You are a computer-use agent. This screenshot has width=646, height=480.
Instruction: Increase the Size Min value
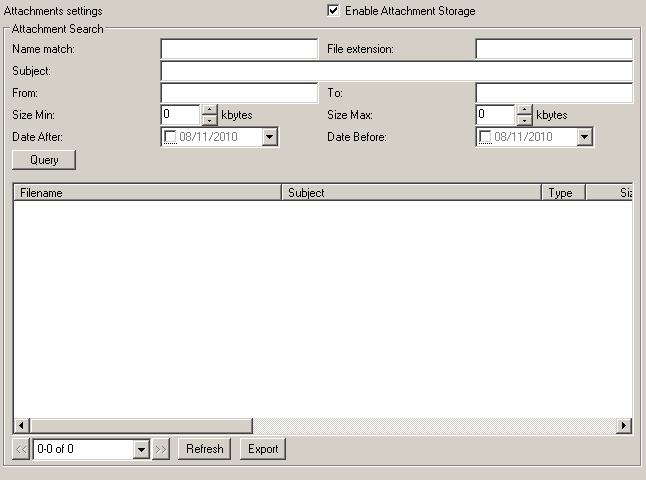(x=210, y=110)
